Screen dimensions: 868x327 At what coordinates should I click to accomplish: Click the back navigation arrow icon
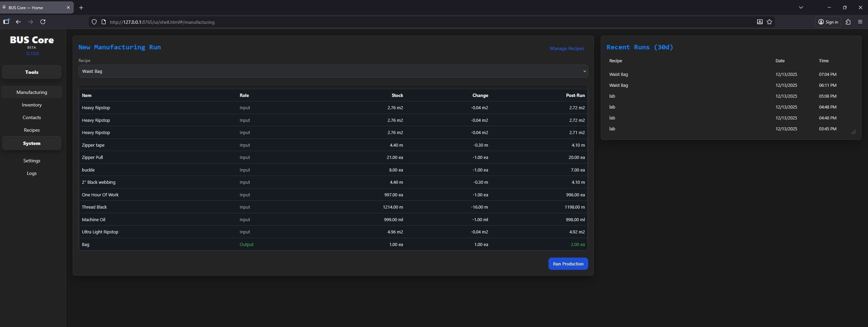click(18, 22)
